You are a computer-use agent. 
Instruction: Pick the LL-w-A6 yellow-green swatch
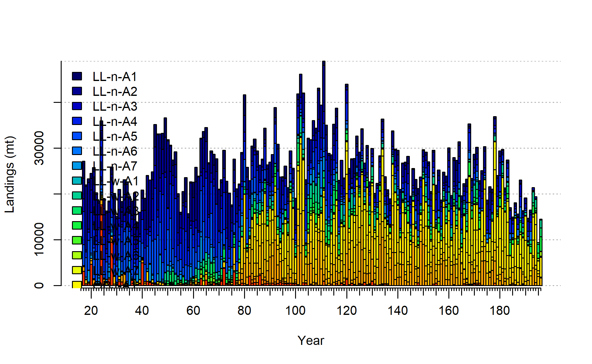(x=77, y=255)
